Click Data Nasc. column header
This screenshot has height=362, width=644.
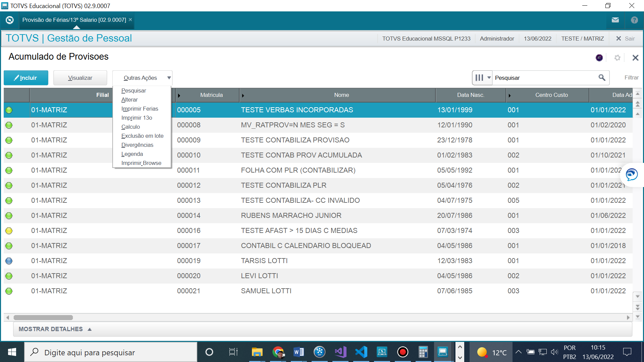[x=471, y=95]
